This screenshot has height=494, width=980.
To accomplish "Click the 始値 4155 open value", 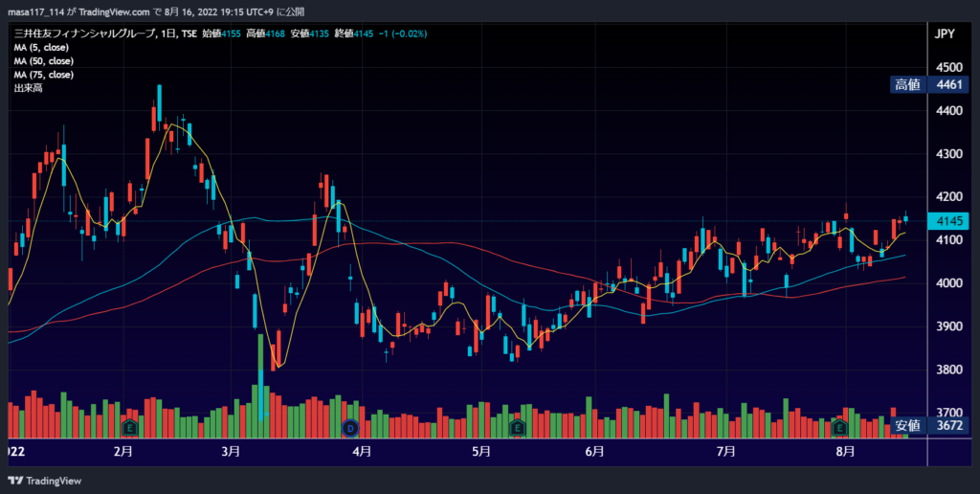I will [221, 34].
